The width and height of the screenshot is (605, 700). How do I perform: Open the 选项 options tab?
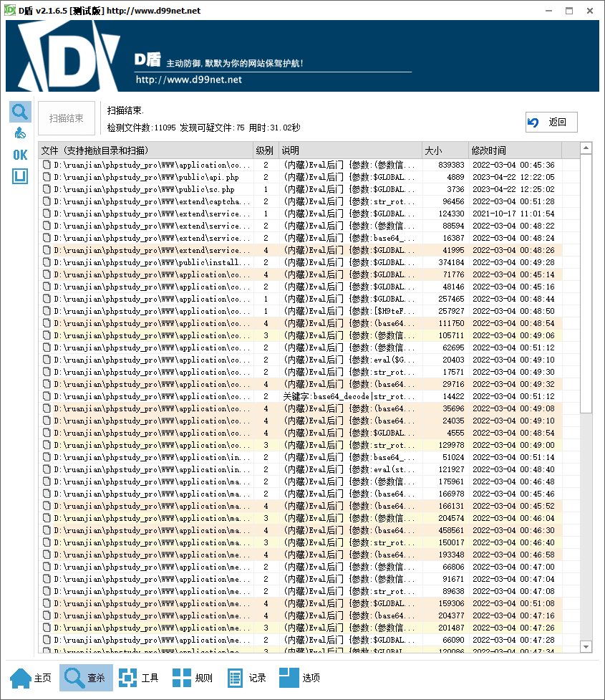[300, 678]
